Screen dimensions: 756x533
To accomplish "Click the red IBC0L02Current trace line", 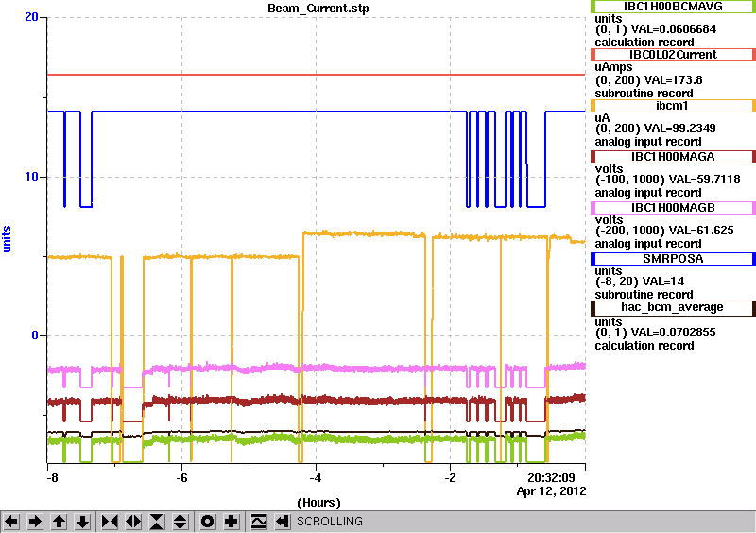I will 316,75.
